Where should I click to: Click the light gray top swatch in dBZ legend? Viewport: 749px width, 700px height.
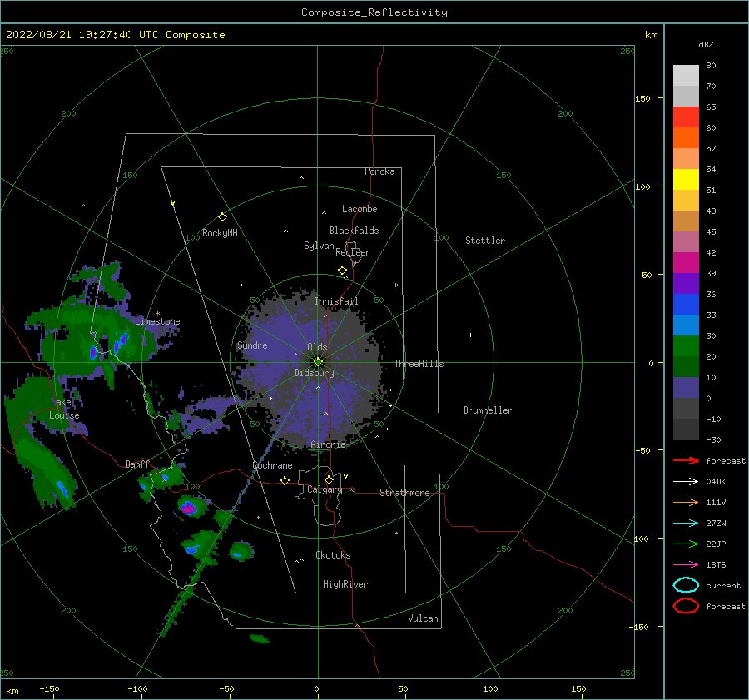pyautogui.click(x=686, y=75)
